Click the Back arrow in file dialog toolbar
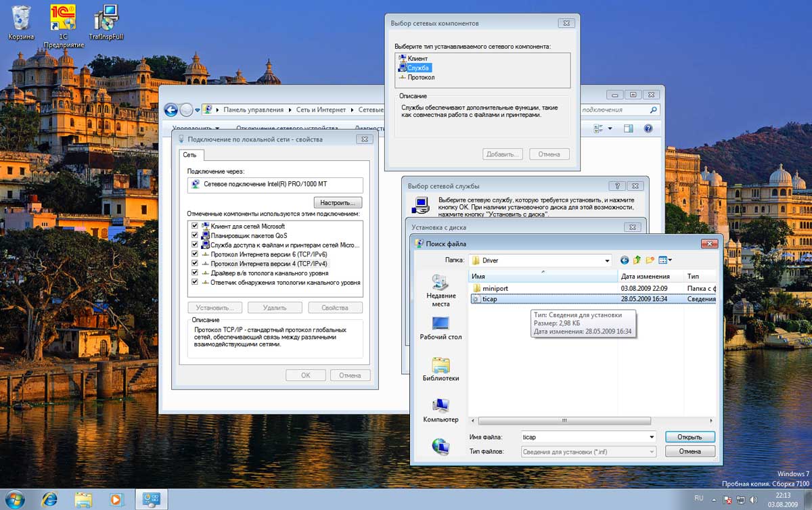 coord(625,260)
